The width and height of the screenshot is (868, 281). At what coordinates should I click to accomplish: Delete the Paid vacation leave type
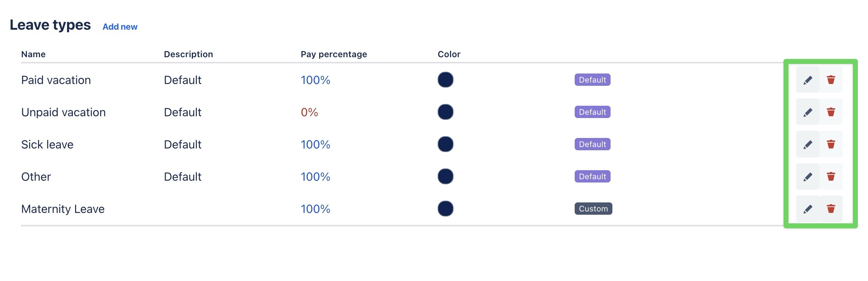[x=831, y=80]
